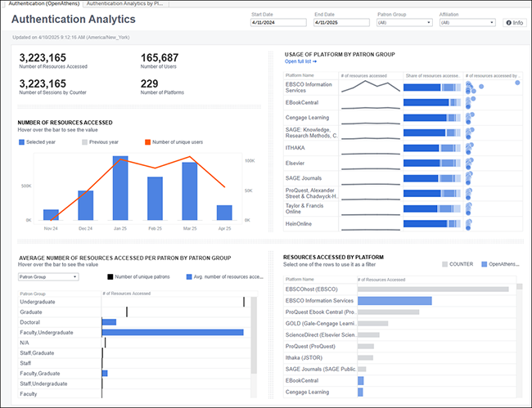Open the Authentication (OpenAthens) tab
The image size is (532, 408).
coord(43,4)
